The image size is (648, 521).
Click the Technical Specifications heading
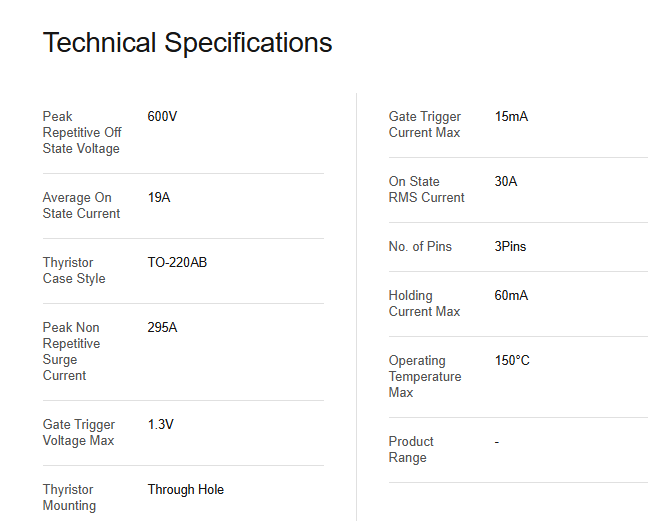click(187, 43)
